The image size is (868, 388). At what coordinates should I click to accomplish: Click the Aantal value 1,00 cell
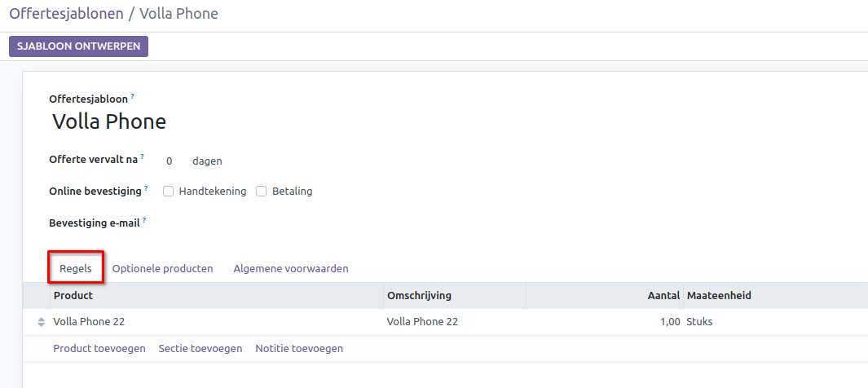click(668, 322)
